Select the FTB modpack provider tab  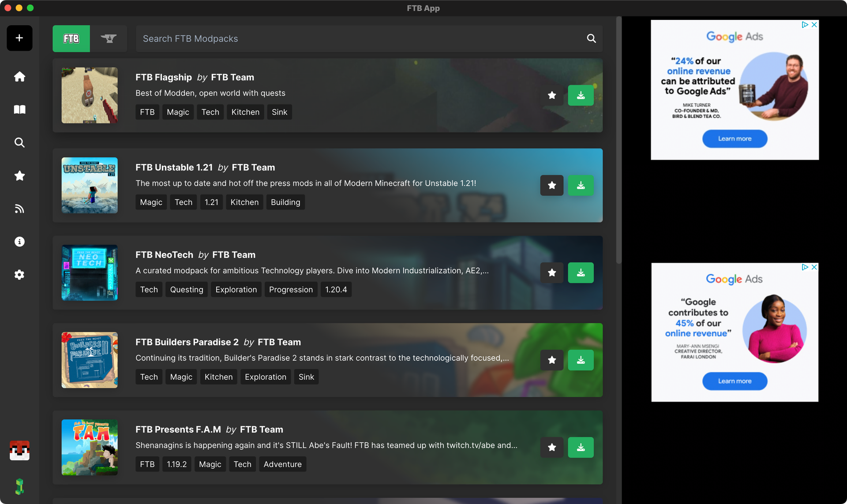click(71, 38)
